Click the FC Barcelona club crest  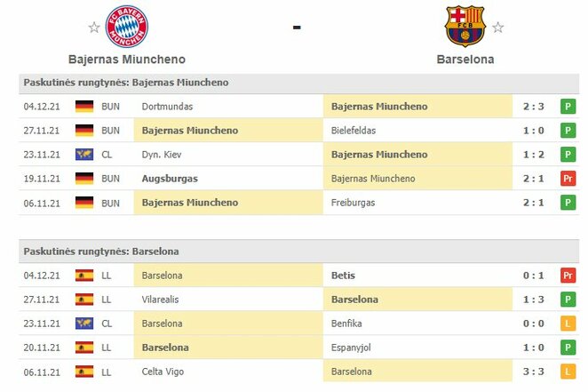pos(465,27)
